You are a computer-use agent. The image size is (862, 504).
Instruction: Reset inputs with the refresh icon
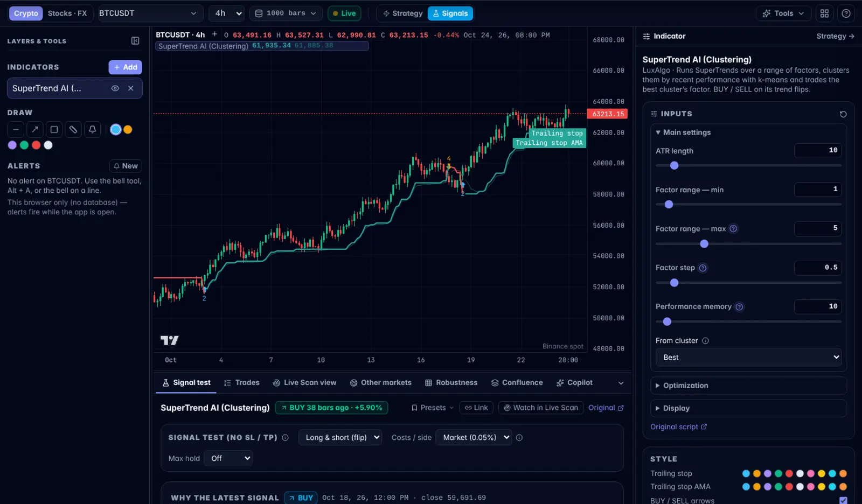843,114
